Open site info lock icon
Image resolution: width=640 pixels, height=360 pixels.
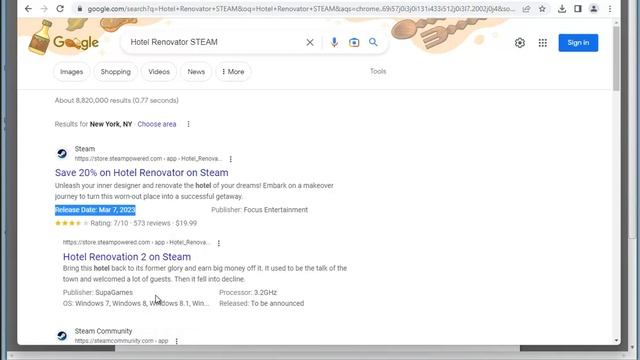(80, 9)
